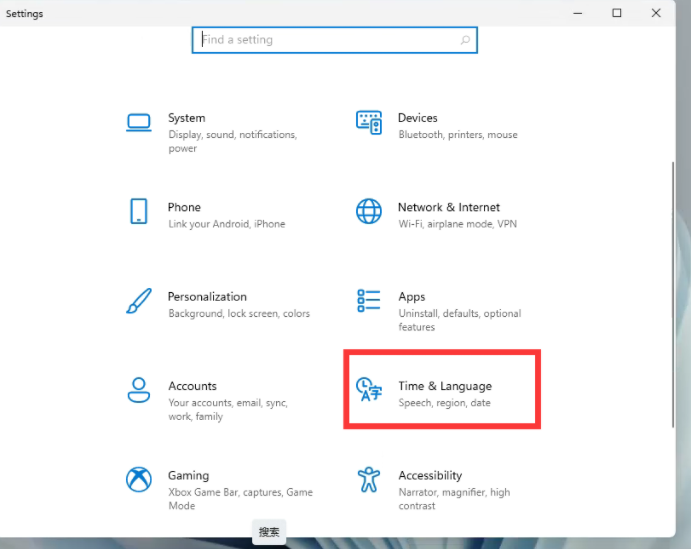Click the Gaming Xbox icon
691x549 pixels.
pyautogui.click(x=139, y=479)
